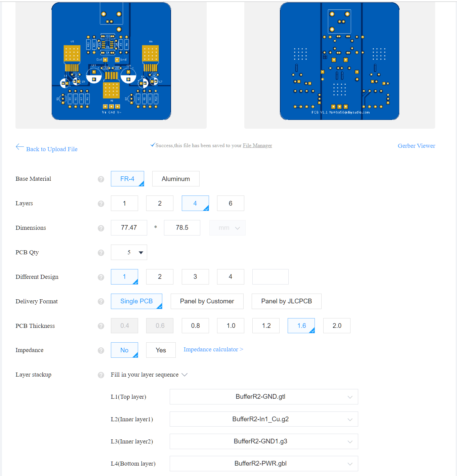
Task: Open help icon for PCB Thickness
Action: click(x=101, y=326)
